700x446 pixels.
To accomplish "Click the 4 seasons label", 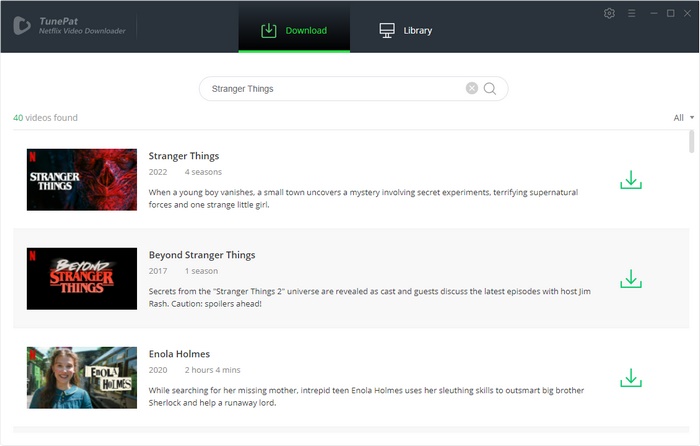I will point(203,172).
